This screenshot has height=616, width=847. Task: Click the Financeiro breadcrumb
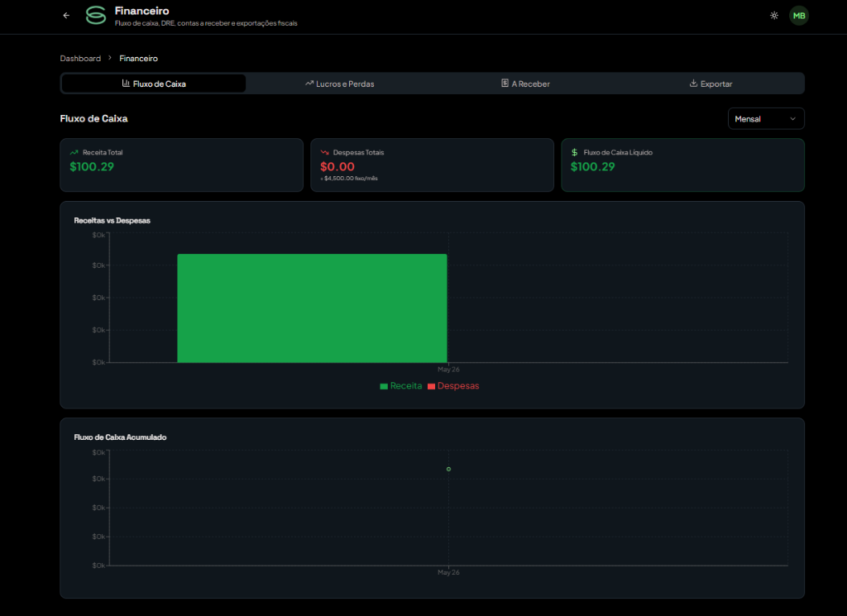tap(139, 59)
